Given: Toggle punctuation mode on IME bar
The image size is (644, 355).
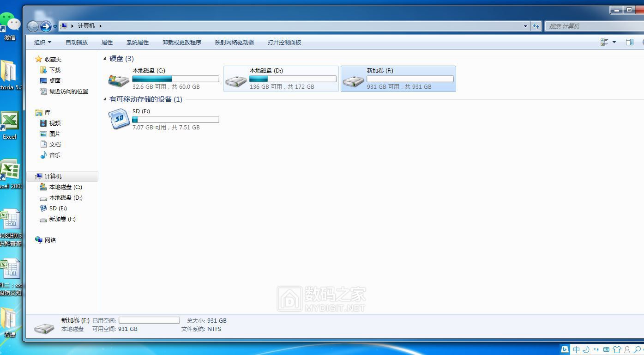Looking at the screenshot, I should coord(596,349).
